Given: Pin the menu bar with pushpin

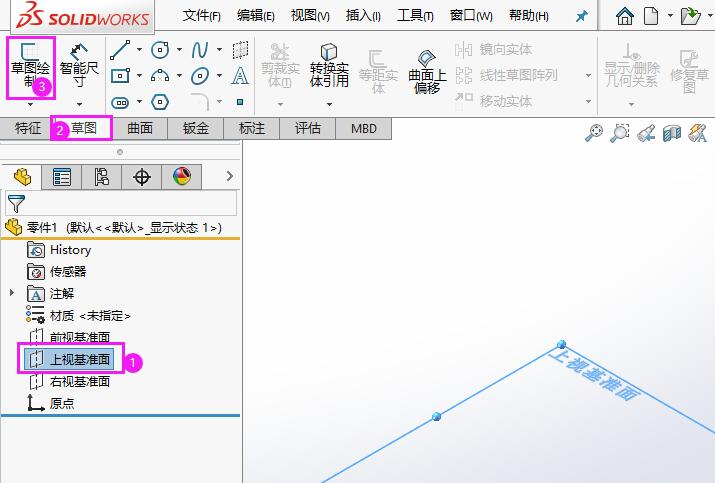Looking at the screenshot, I should point(581,17).
